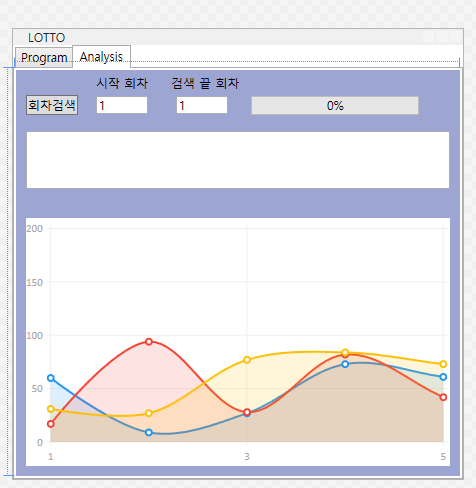The width and height of the screenshot is (476, 488).
Task: Click the blue data point at x=4
Action: click(345, 364)
